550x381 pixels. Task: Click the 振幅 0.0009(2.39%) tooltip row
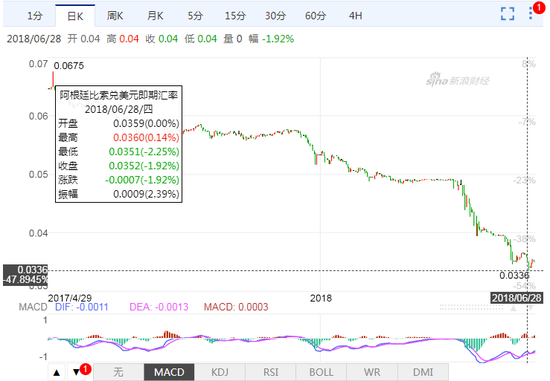(x=119, y=194)
